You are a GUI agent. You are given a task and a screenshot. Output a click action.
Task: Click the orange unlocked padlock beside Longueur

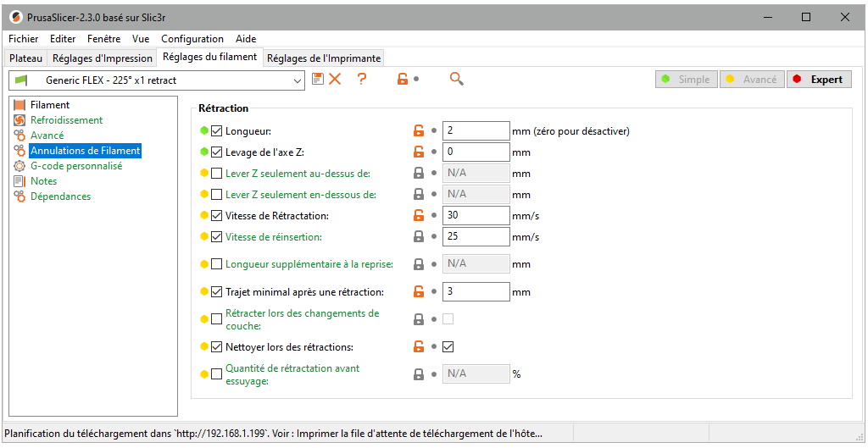coord(418,131)
